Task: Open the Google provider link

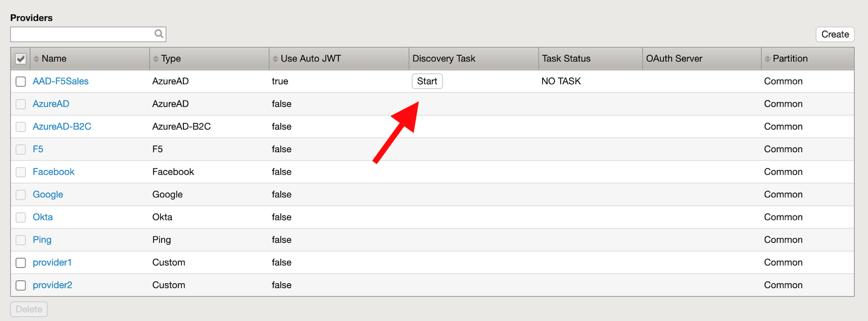Action: (x=48, y=194)
